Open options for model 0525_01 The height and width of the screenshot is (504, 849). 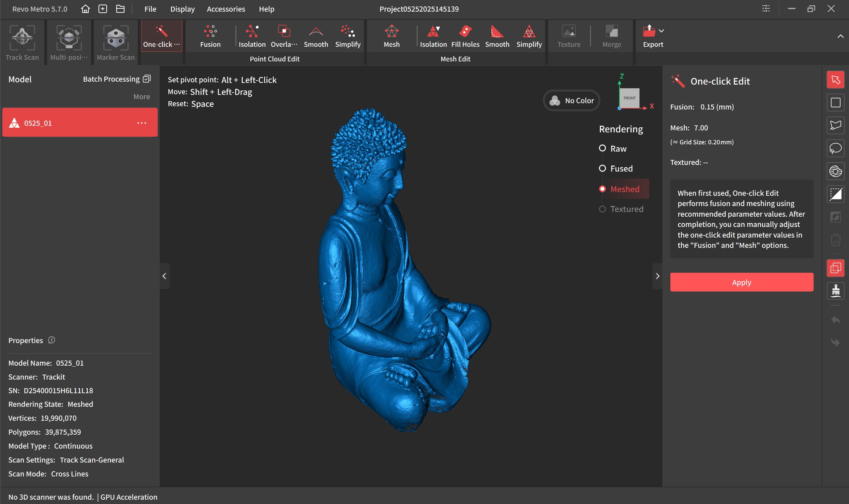pyautogui.click(x=141, y=123)
